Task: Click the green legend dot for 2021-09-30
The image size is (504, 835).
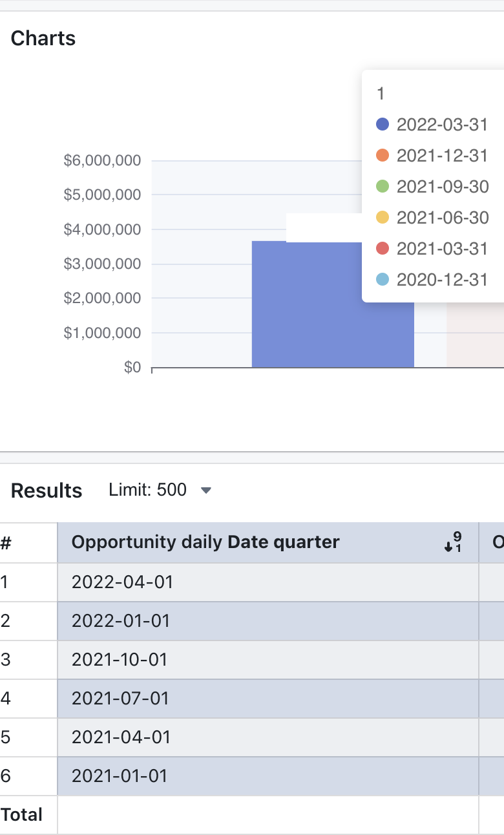Action: [383, 186]
